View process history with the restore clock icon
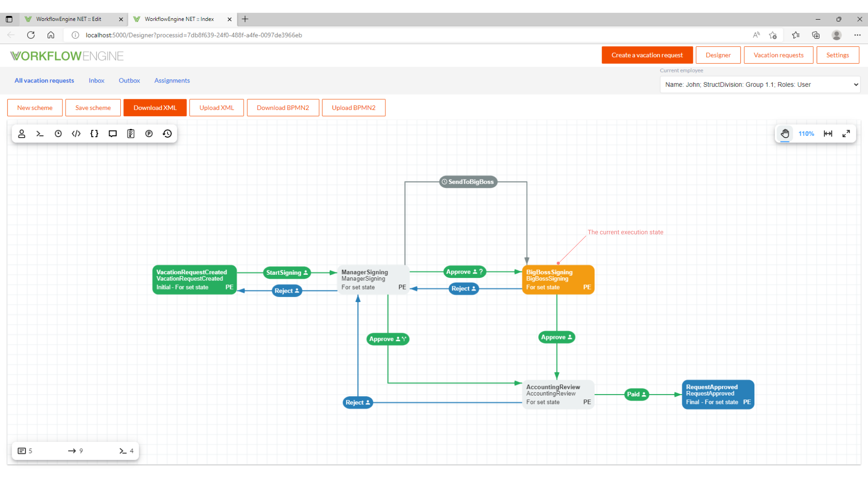868x485 pixels. [167, 133]
